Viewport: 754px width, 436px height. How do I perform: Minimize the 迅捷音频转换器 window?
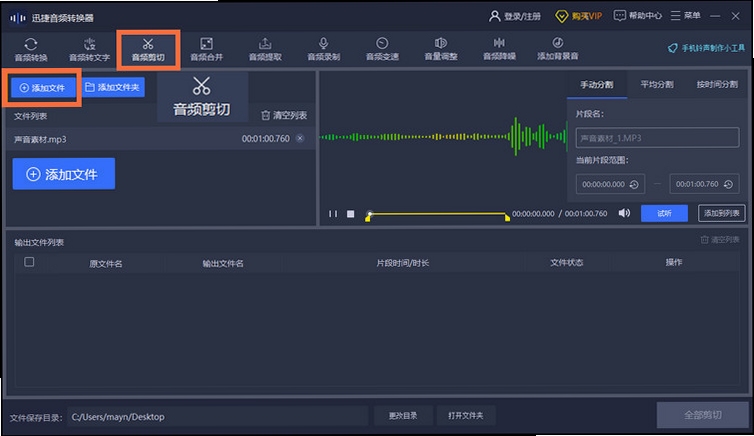coord(715,16)
